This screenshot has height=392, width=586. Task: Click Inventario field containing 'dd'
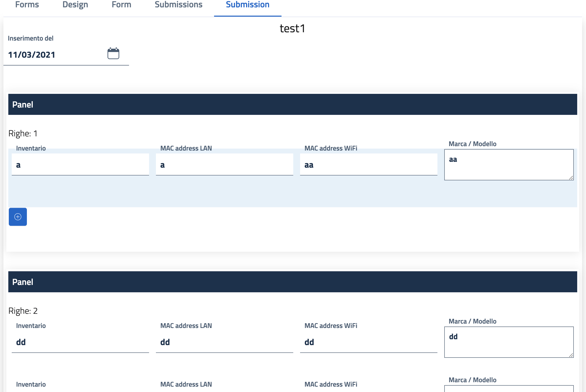pyautogui.click(x=80, y=342)
